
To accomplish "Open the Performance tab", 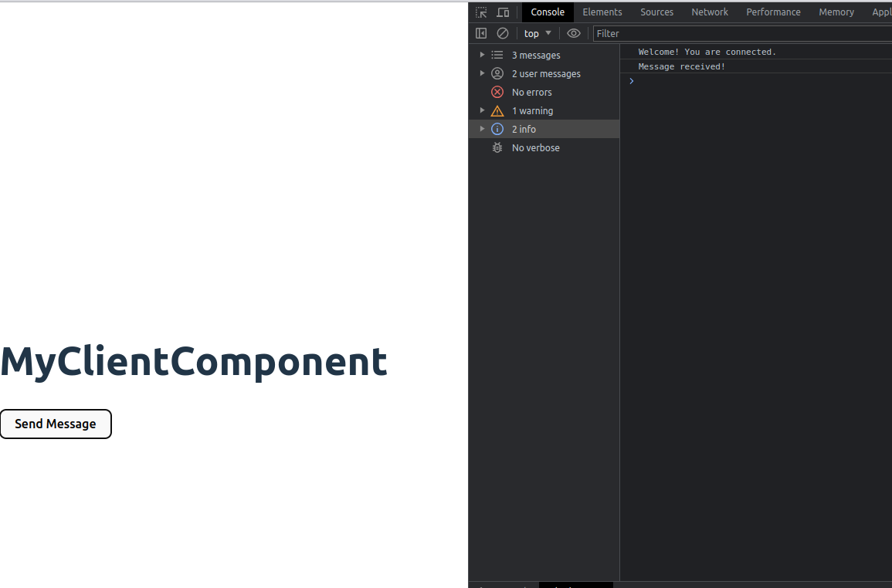I will pos(773,12).
